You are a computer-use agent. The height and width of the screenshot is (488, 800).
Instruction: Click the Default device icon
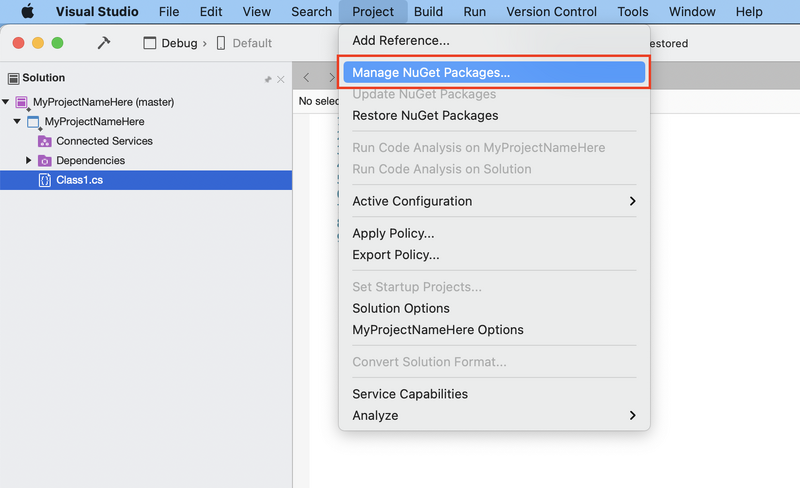click(x=221, y=43)
